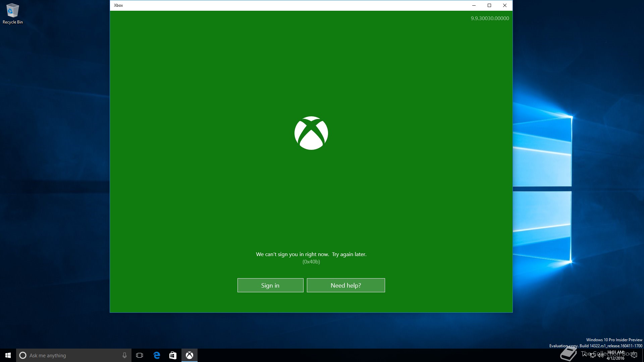
Task: Click the Xbox window title text
Action: pos(118,5)
